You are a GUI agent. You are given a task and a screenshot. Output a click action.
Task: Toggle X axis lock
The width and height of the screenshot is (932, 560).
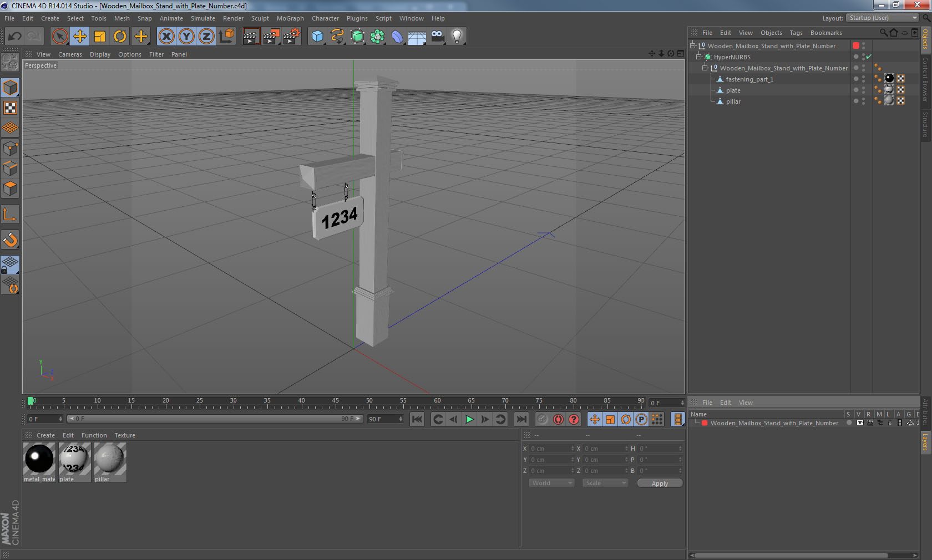166,37
